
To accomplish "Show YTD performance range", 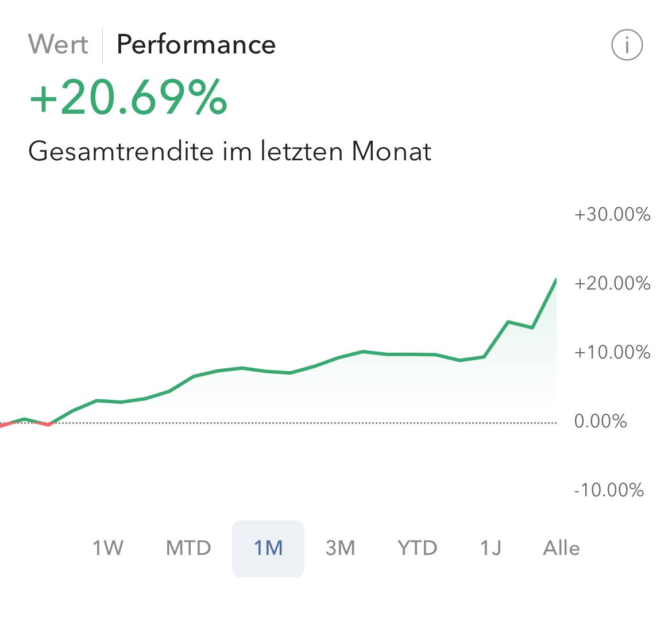I will point(417,548).
